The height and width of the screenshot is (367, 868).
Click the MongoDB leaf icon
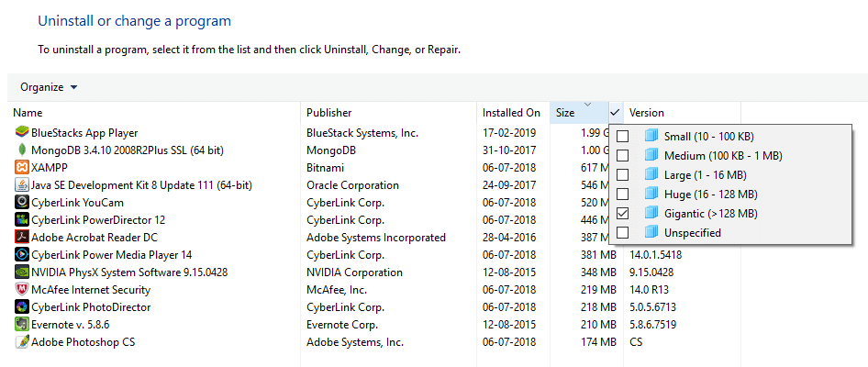[x=22, y=150]
